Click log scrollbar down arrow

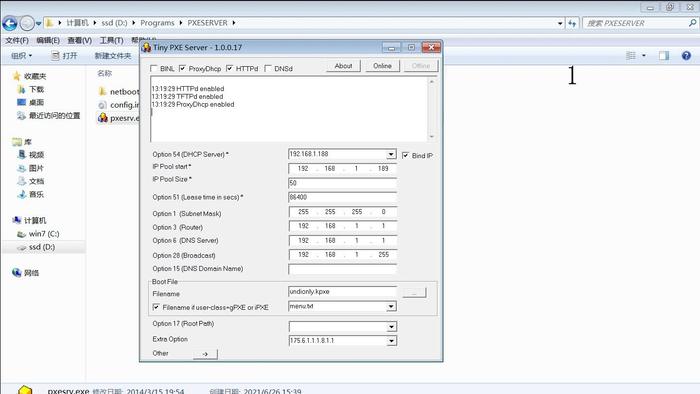432,137
